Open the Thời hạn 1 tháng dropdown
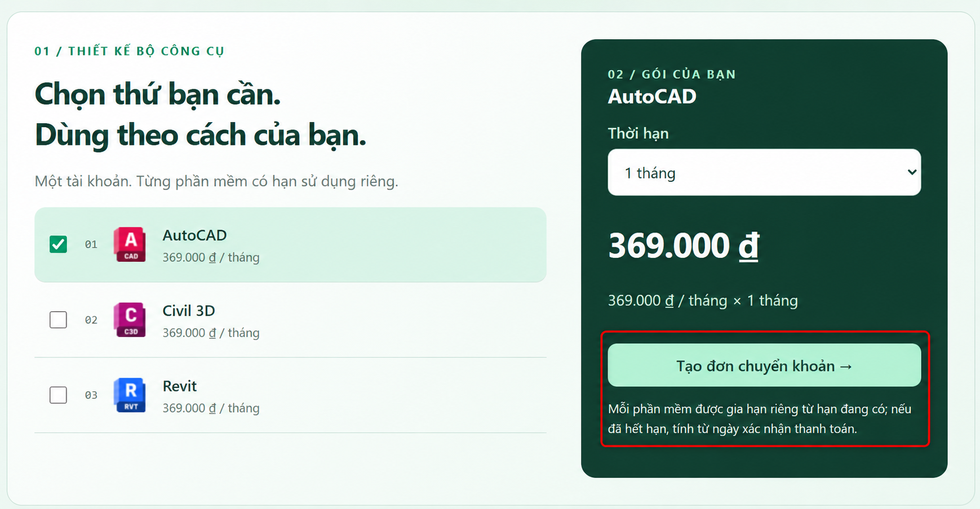The width and height of the screenshot is (980, 509). point(764,172)
